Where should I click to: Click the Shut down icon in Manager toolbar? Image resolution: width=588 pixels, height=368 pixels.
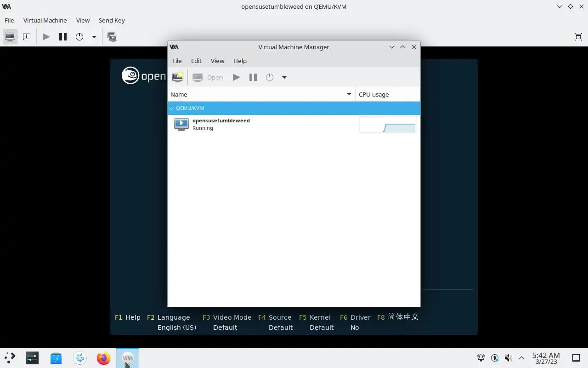(270, 77)
